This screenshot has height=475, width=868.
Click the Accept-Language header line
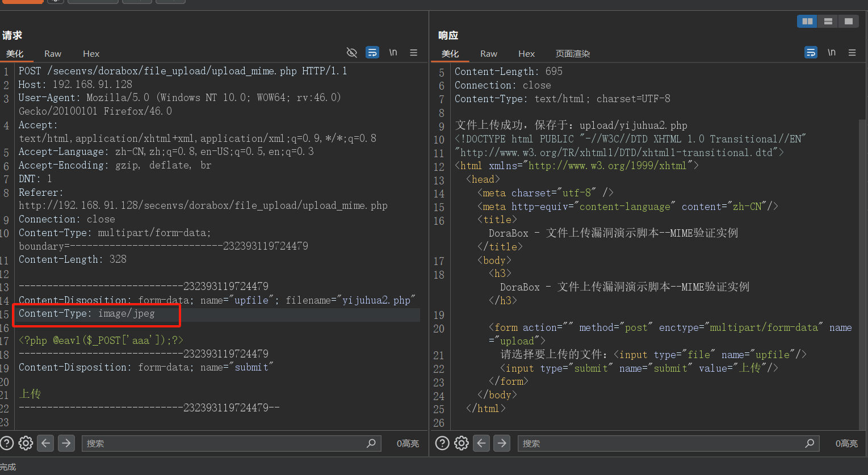166,152
